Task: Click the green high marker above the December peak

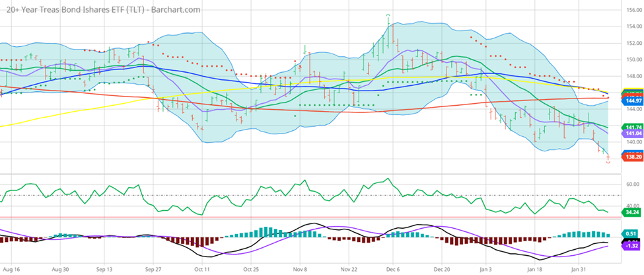Action: point(388,15)
